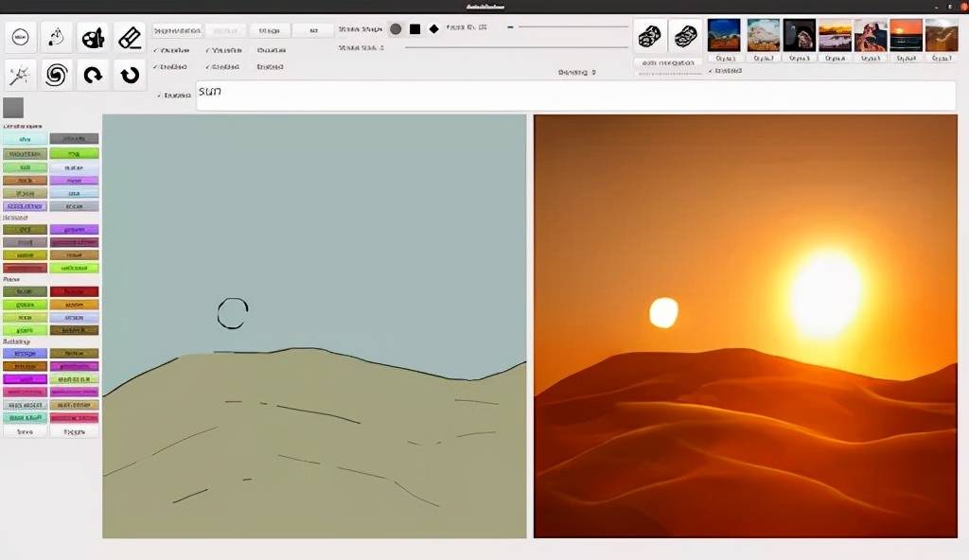Select the ocean sunset style thumbnail
The image size is (969, 560).
click(906, 35)
